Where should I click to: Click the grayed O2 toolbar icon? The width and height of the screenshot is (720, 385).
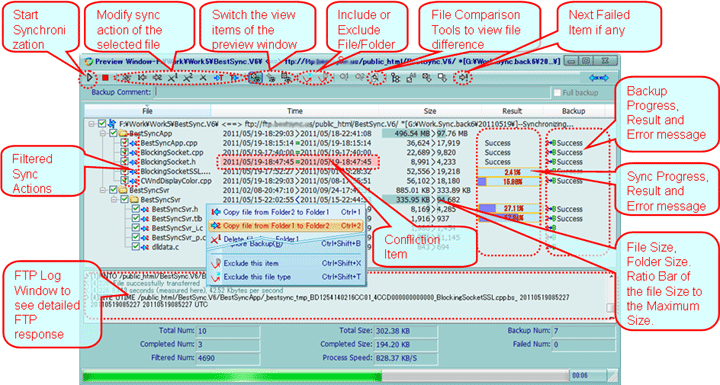(x=360, y=77)
